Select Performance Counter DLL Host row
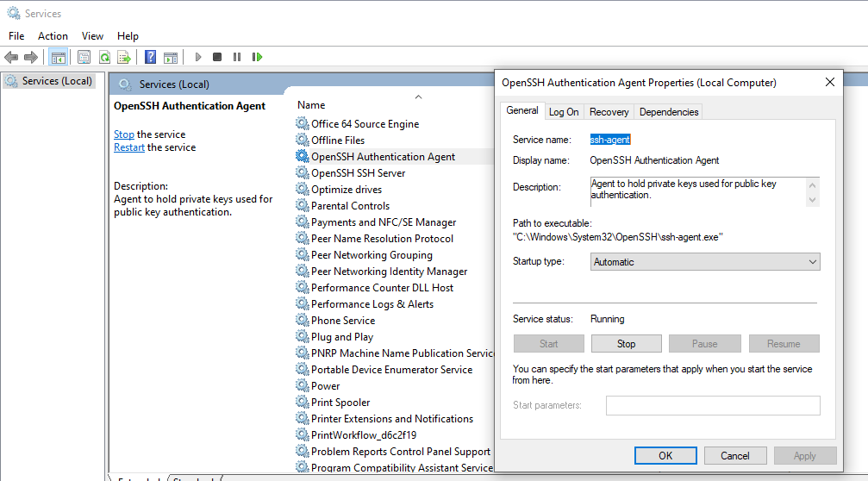The image size is (868, 481). [394, 287]
